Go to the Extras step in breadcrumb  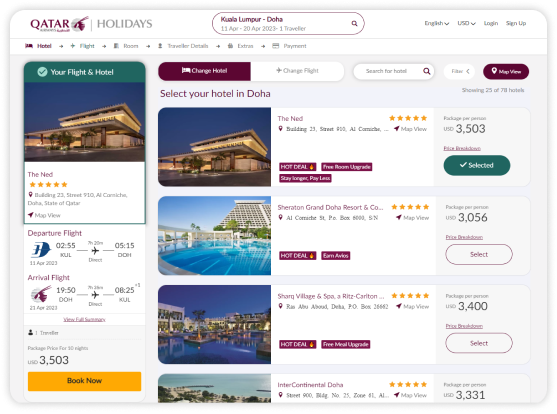tap(240, 46)
